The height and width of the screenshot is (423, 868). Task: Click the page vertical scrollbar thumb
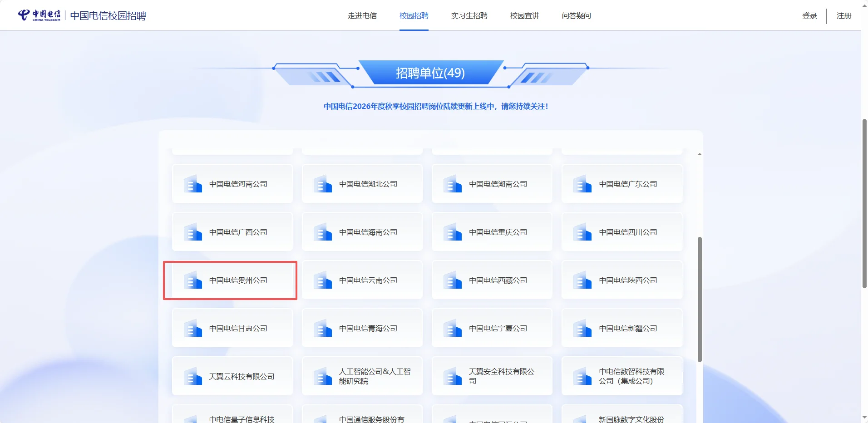(864, 203)
